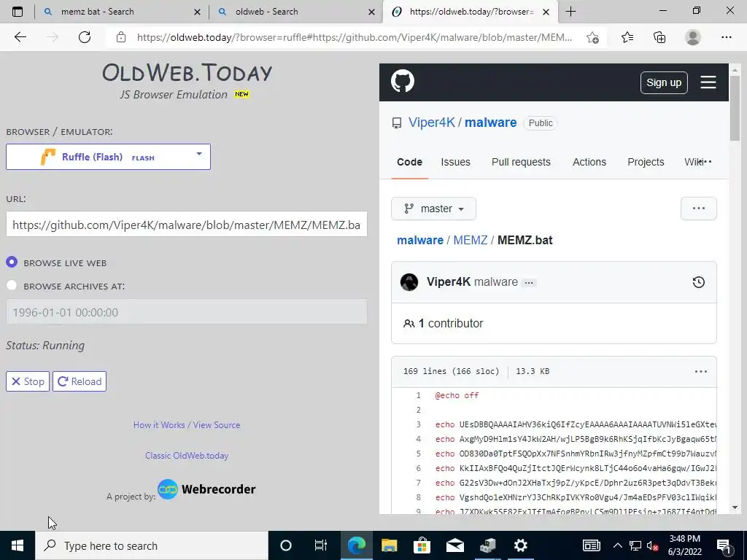Open How it Works / View Source link
The image size is (747, 560).
coord(187,425)
